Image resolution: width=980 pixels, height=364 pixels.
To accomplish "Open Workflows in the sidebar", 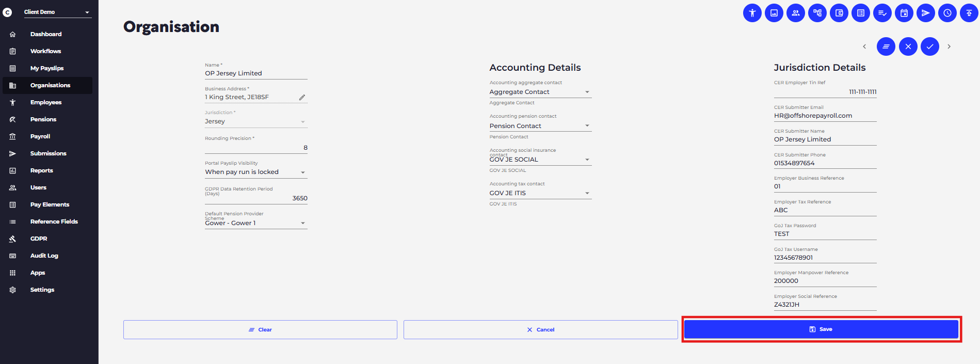I will click(x=47, y=51).
